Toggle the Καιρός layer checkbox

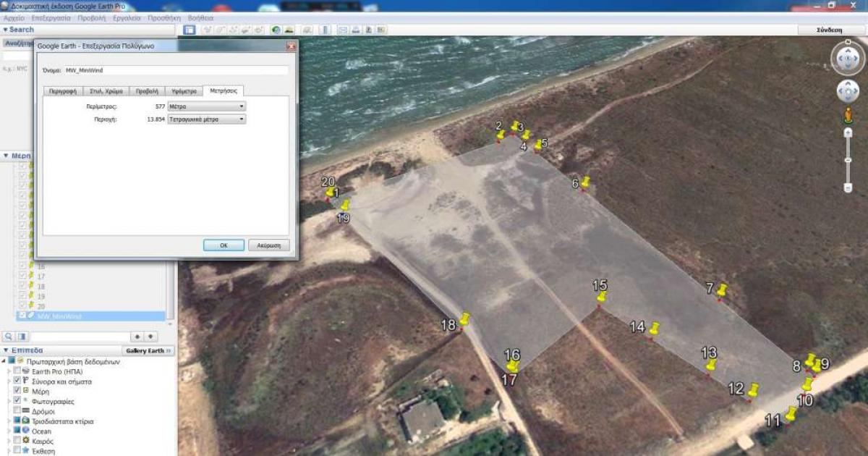click(x=17, y=441)
